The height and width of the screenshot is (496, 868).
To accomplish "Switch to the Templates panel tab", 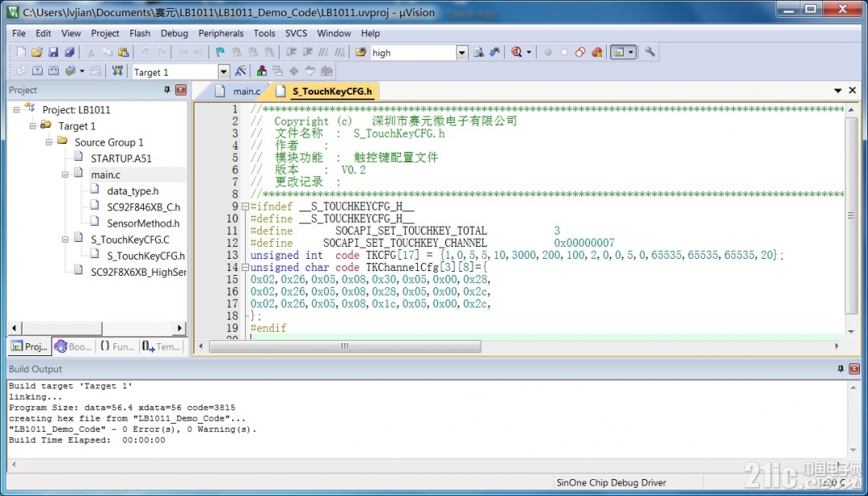I will pos(161,346).
